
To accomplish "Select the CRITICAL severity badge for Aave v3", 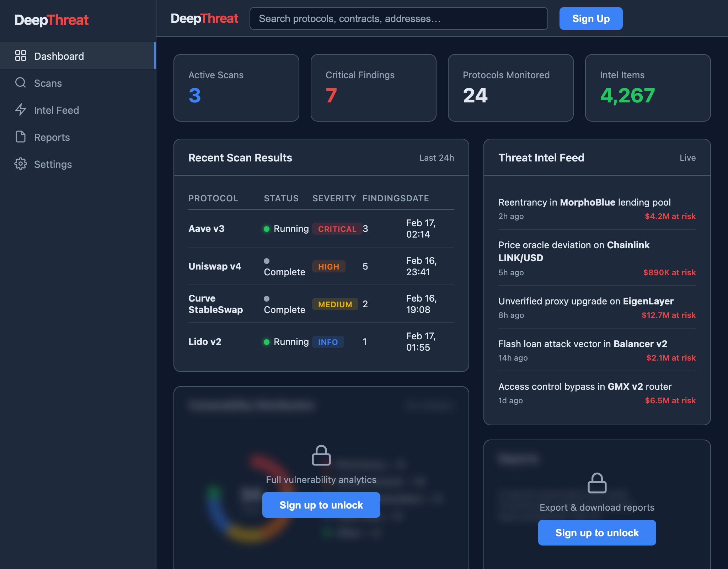I will (337, 229).
